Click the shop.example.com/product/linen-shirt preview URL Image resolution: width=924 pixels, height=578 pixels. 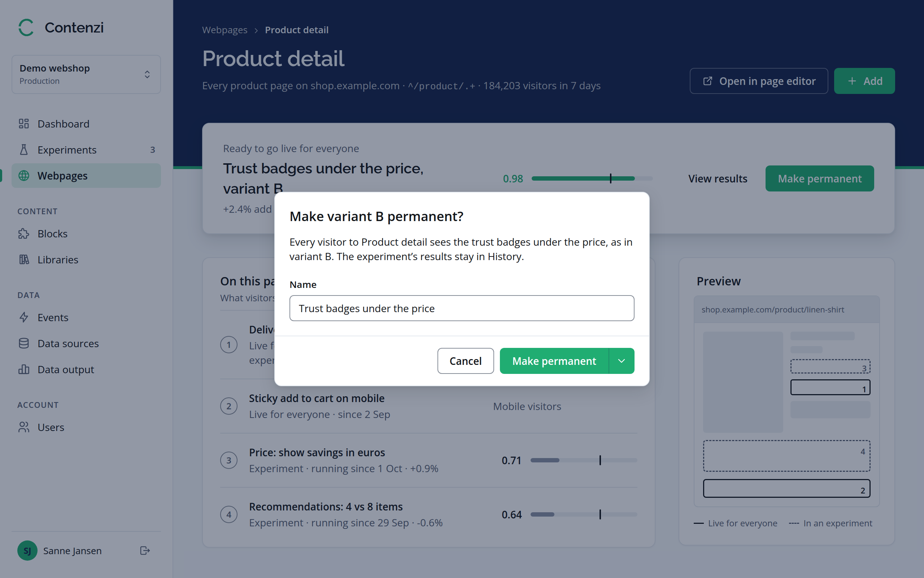772,310
